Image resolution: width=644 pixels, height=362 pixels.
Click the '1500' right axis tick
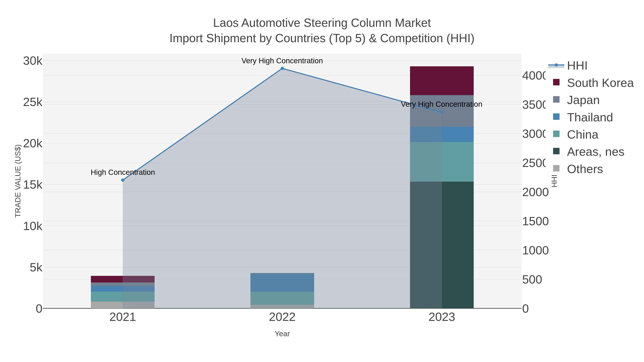535,221
